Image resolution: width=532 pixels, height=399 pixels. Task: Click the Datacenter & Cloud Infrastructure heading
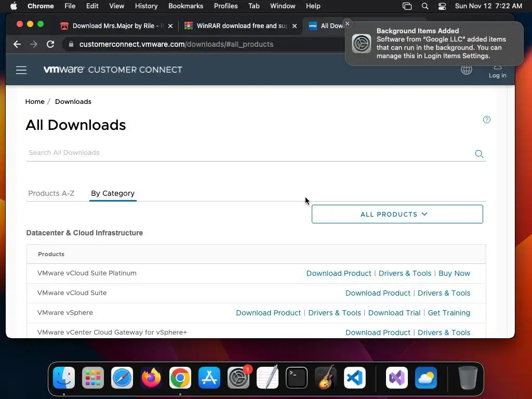85,233
